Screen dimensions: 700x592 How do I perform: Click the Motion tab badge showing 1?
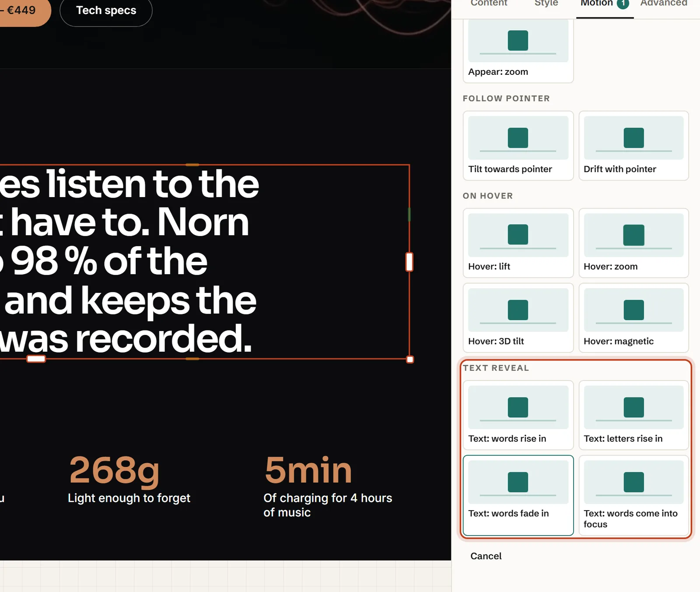click(623, 4)
